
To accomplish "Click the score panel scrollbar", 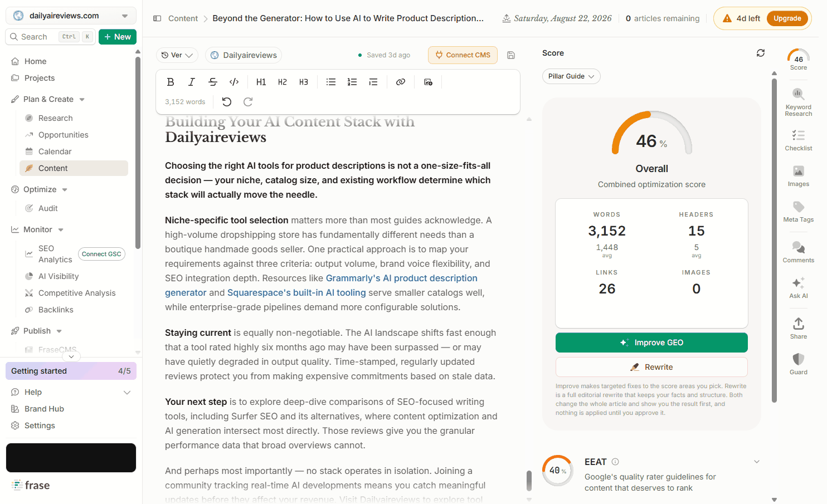I will coord(774,239).
